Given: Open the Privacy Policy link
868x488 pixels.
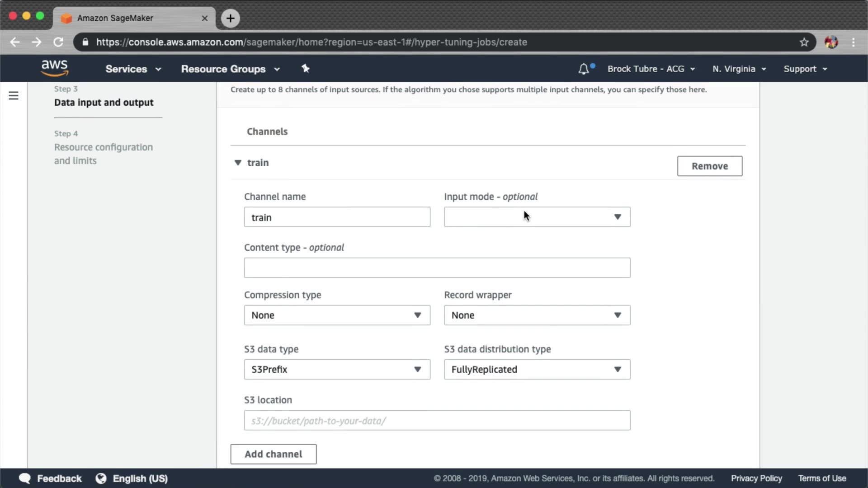Looking at the screenshot, I should 756,479.
